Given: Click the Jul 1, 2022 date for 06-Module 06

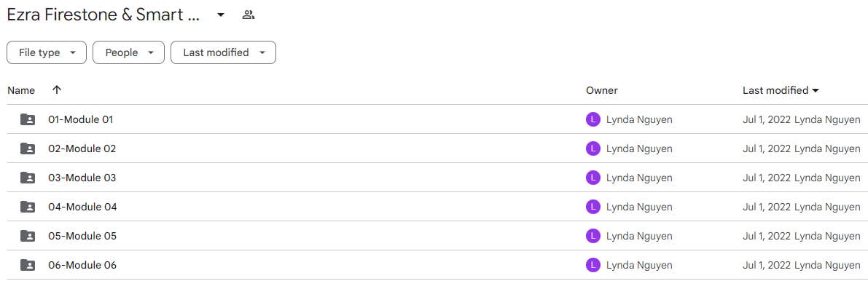Looking at the screenshot, I should (766, 266).
